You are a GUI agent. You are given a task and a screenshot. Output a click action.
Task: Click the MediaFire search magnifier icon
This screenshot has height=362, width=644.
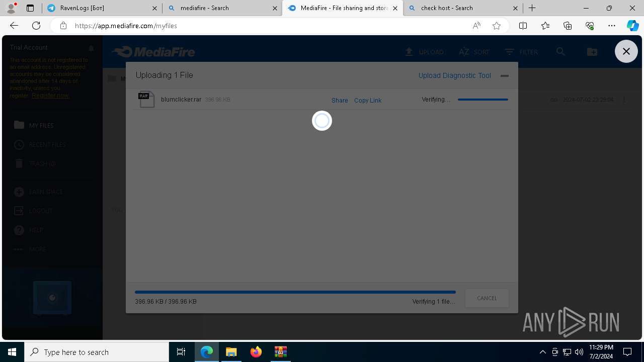pos(560,52)
